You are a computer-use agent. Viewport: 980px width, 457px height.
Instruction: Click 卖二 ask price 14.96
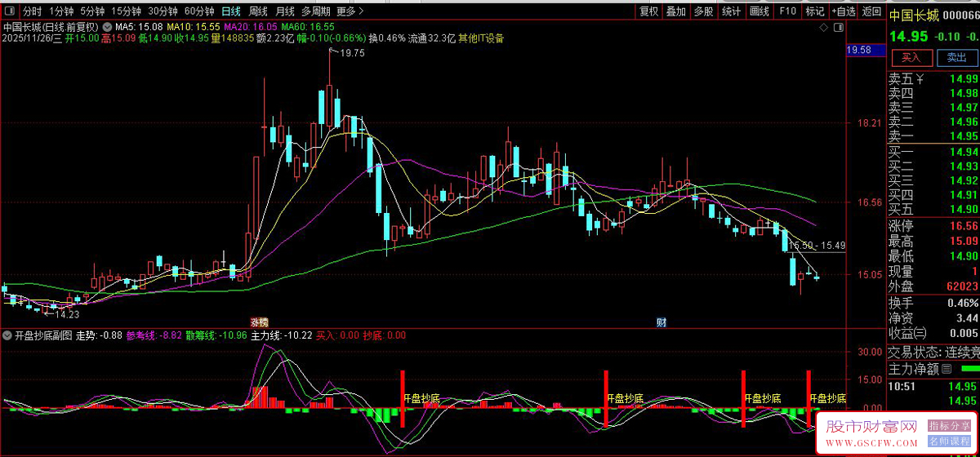[963, 122]
